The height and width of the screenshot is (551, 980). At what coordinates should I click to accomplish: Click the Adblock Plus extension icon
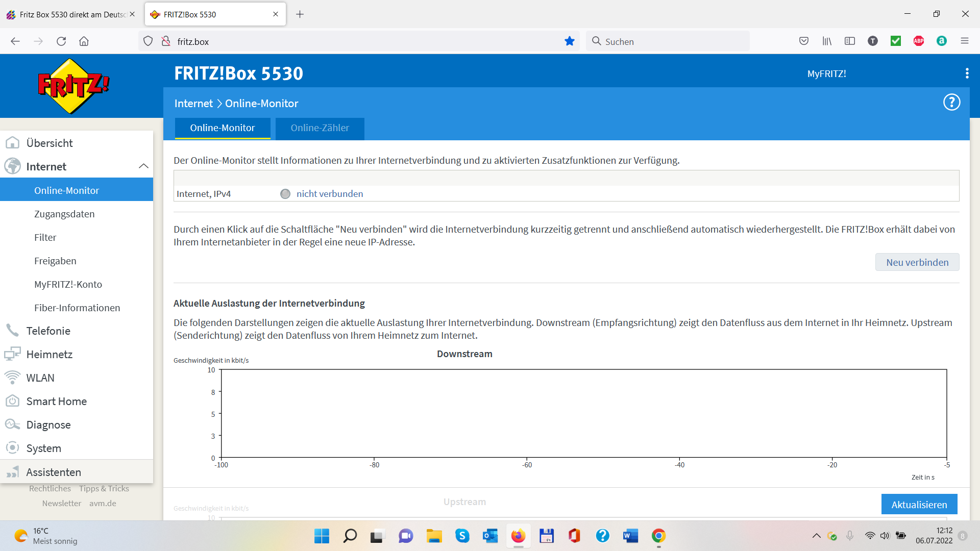[919, 41]
